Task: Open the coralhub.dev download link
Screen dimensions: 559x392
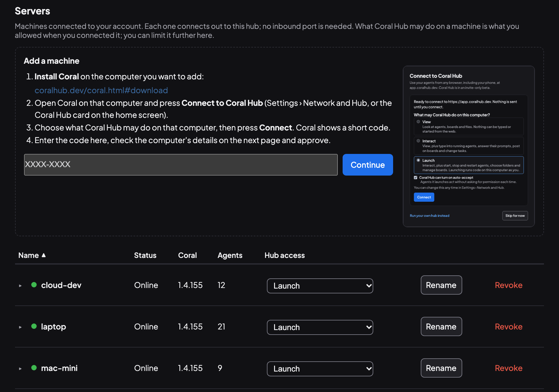Action: coord(101,90)
